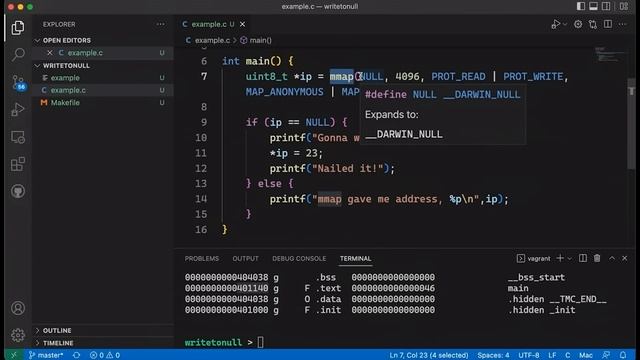Split the terminal panel

pyautogui.click(x=583, y=258)
